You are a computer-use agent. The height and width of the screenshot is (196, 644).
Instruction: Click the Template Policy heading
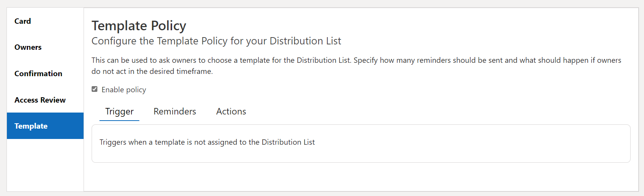(x=139, y=26)
